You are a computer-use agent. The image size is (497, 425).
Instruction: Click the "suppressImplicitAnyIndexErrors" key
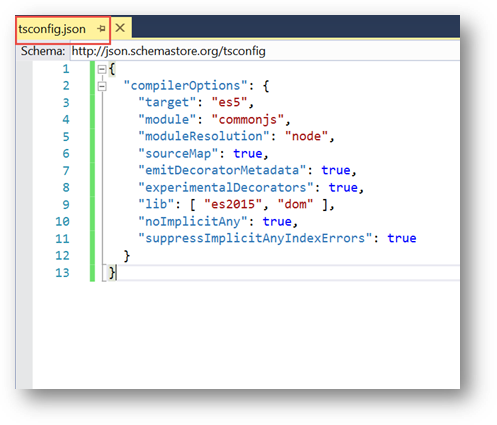point(255,238)
